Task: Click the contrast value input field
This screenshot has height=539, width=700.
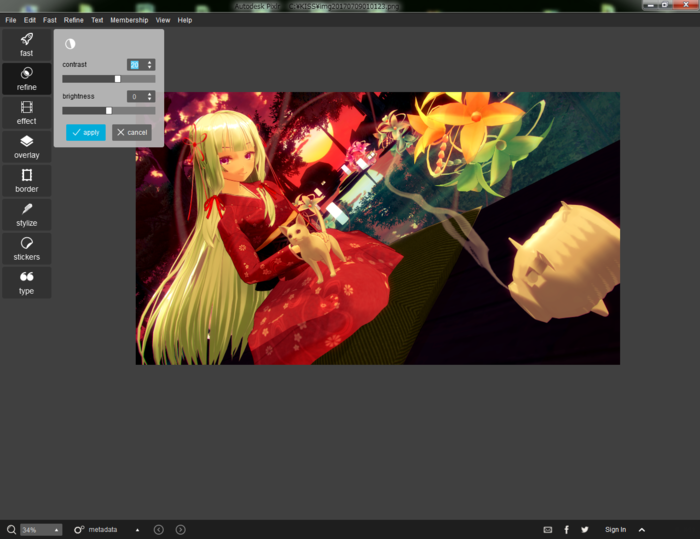Action: [x=136, y=65]
